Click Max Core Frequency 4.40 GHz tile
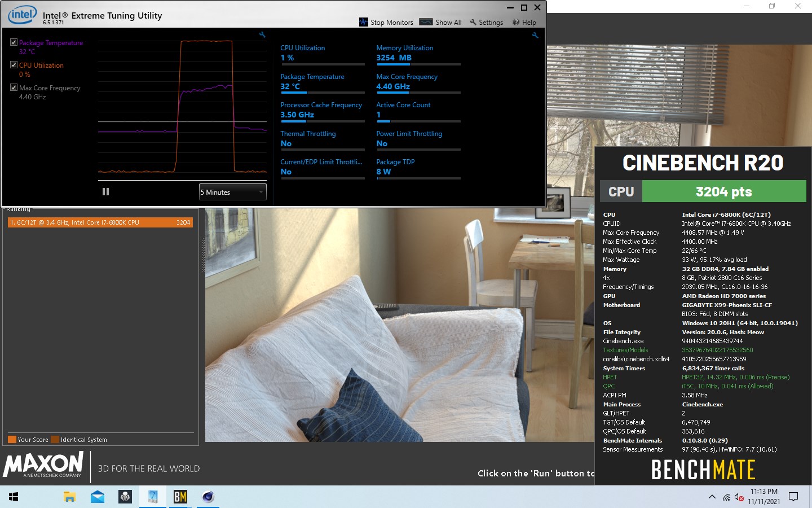Image resolution: width=812 pixels, height=508 pixels. point(418,83)
